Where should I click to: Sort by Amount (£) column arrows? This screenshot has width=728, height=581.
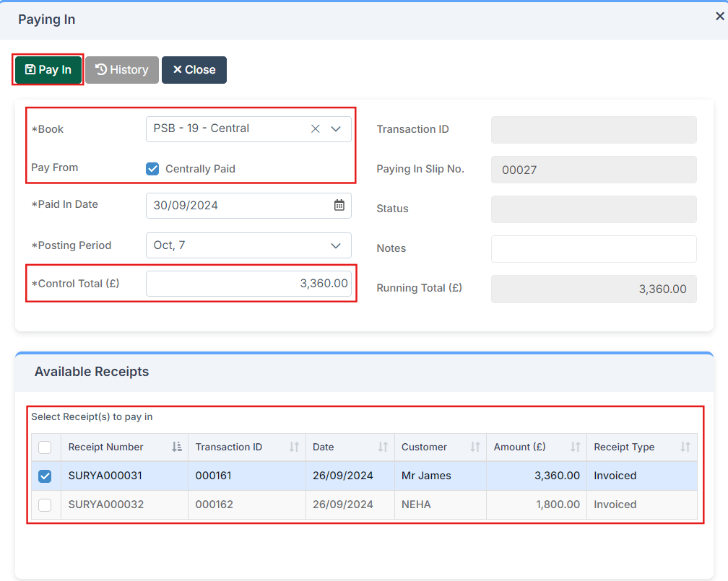[576, 447]
